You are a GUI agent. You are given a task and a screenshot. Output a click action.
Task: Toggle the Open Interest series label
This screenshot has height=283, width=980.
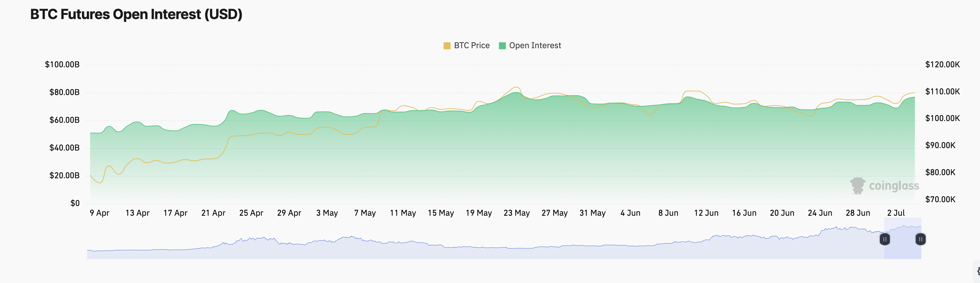[535, 45]
